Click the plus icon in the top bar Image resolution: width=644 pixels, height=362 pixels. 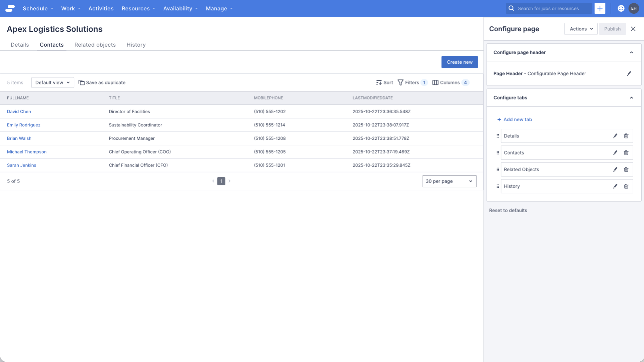600,8
